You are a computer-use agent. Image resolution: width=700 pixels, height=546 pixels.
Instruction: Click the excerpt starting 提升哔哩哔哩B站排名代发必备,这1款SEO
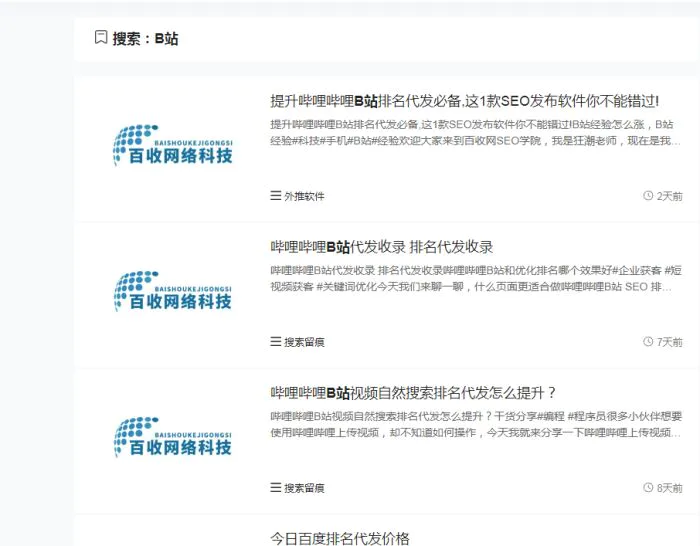475,133
